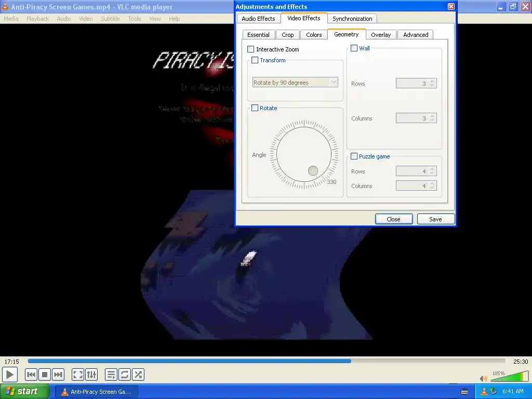Click VLC cone icon in title bar
The width and height of the screenshot is (532, 399).
coord(5,6)
